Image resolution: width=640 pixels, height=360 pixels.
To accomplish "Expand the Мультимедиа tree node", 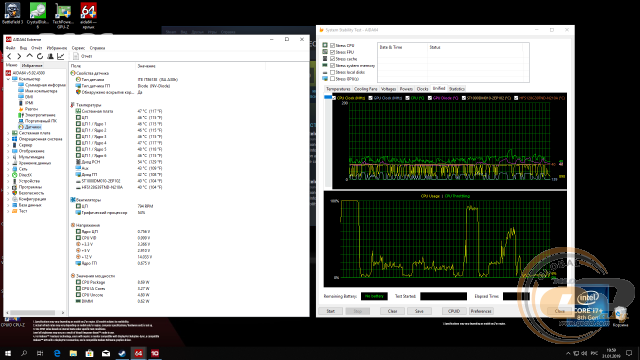I will 8,157.
